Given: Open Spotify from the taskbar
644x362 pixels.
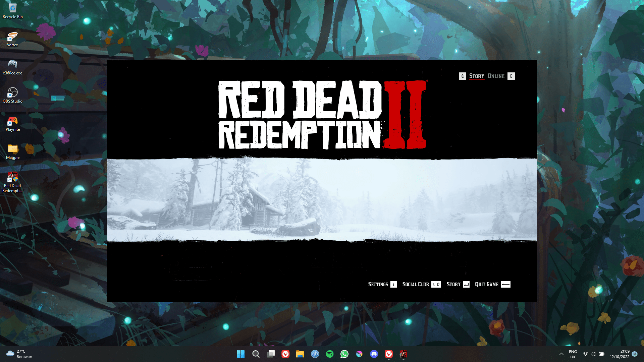Looking at the screenshot, I should [330, 354].
